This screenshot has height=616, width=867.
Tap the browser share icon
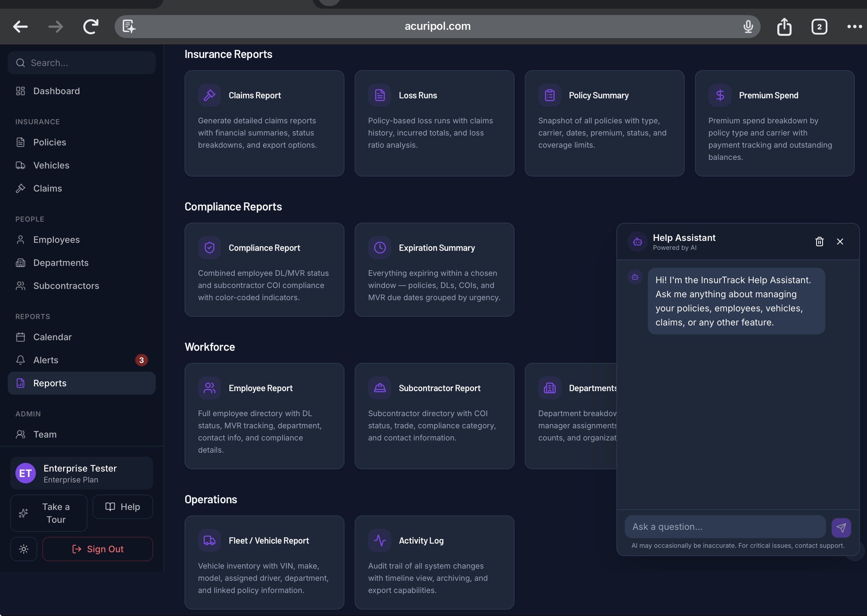click(784, 27)
